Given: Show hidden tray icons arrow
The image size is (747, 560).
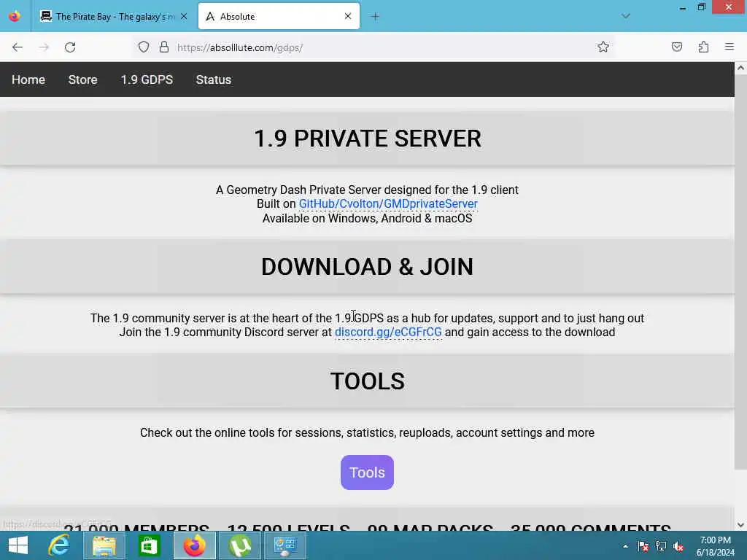Looking at the screenshot, I should coord(625,546).
